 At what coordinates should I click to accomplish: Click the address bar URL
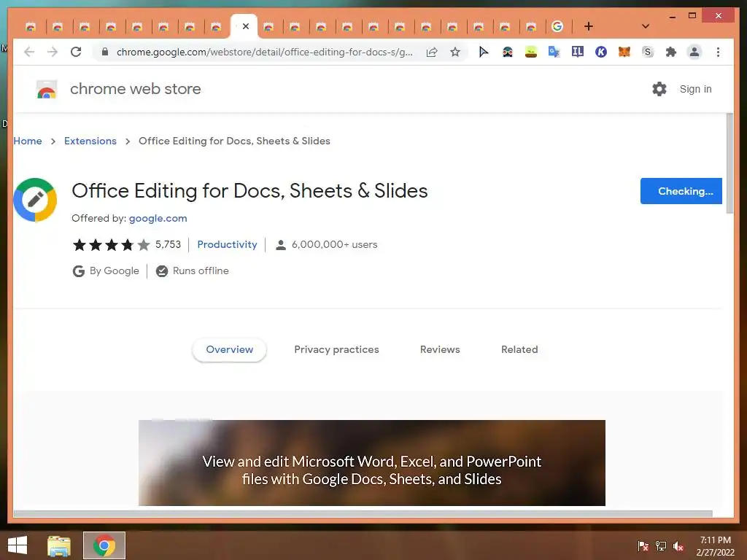264,52
